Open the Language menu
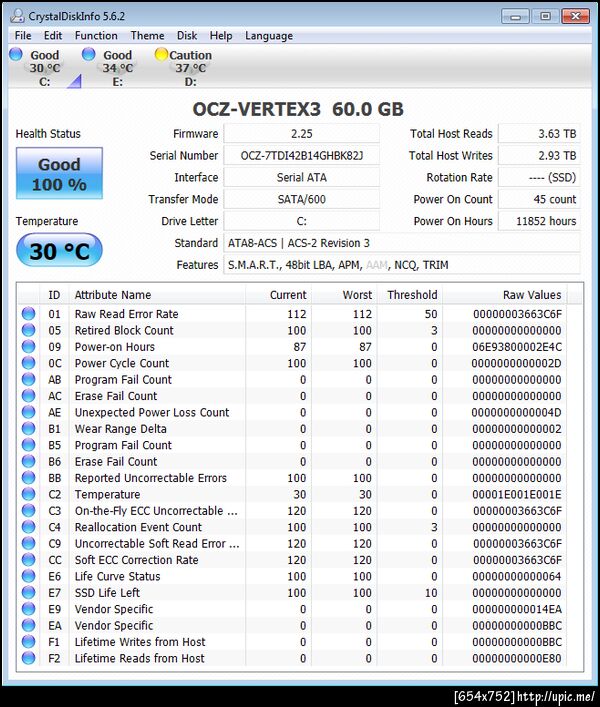This screenshot has height=707, width=600. point(269,36)
